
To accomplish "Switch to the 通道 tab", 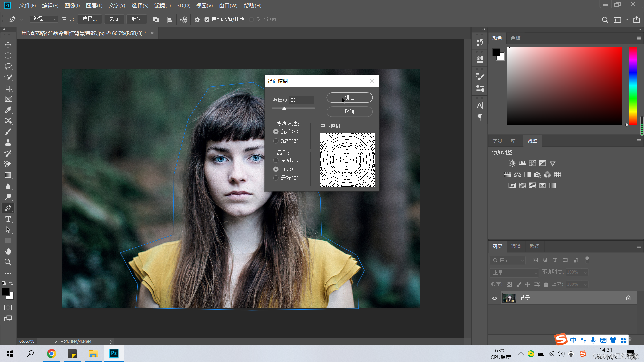I will [516, 246].
